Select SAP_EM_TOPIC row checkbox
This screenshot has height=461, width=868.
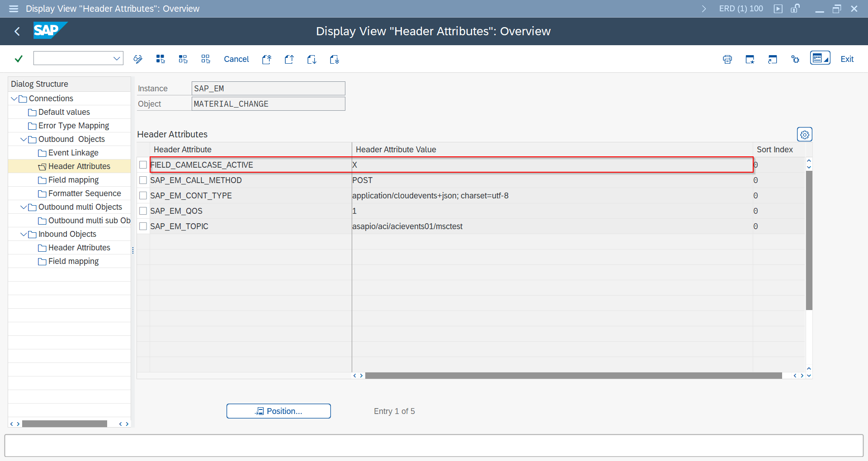pos(143,226)
